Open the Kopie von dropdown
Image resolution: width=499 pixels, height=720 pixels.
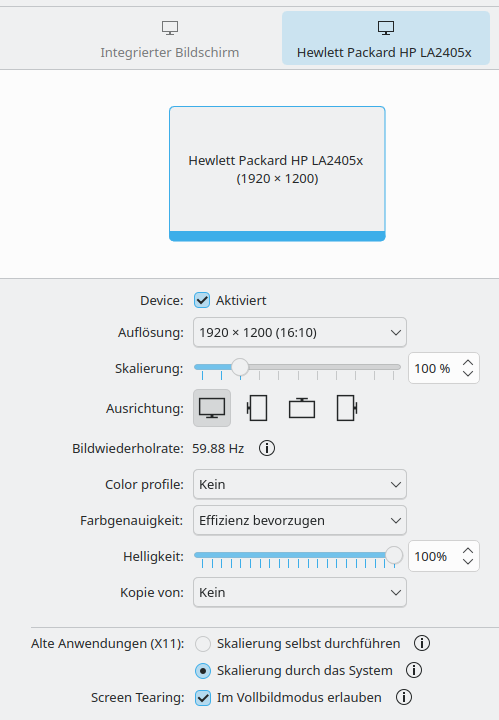click(300, 592)
